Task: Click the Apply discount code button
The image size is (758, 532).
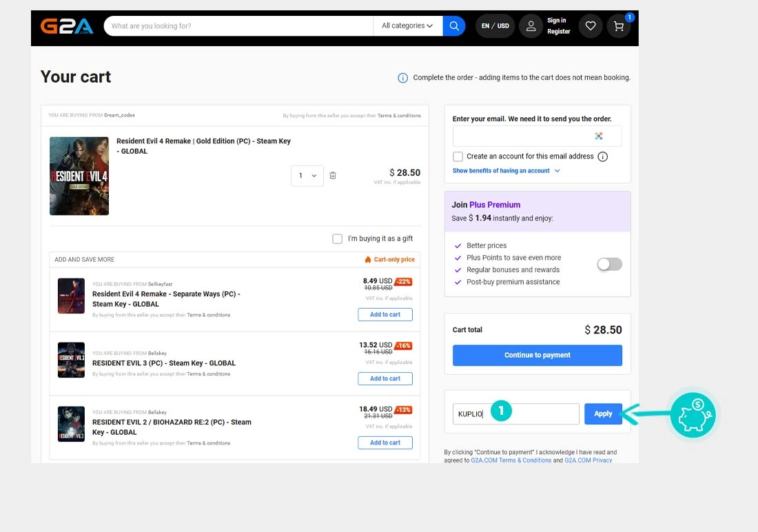Action: (x=603, y=414)
